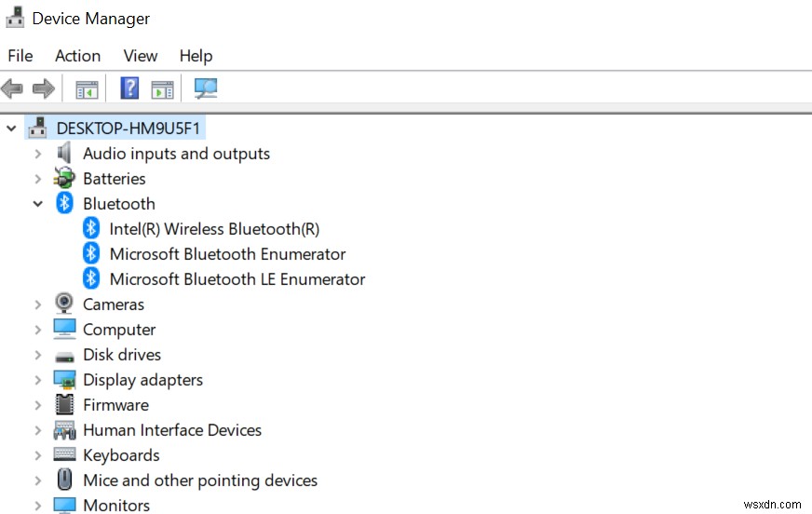Open the View menu
The height and width of the screenshot is (514, 812).
tap(141, 56)
